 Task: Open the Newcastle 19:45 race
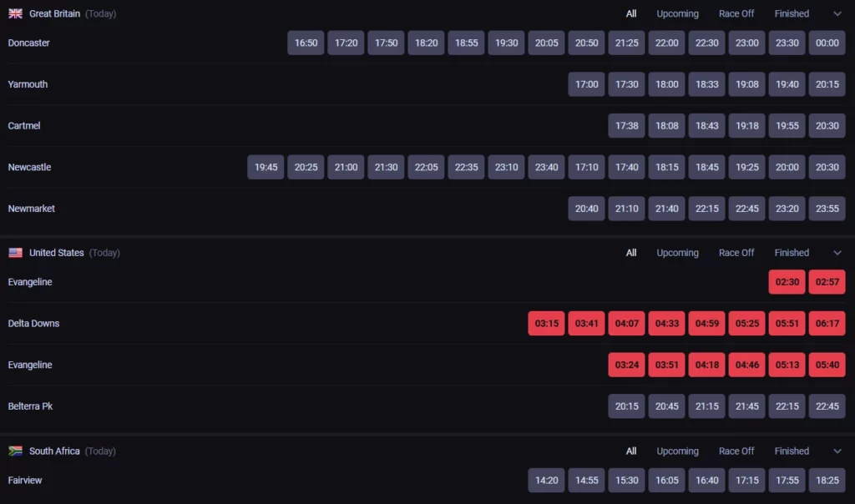[x=266, y=167]
